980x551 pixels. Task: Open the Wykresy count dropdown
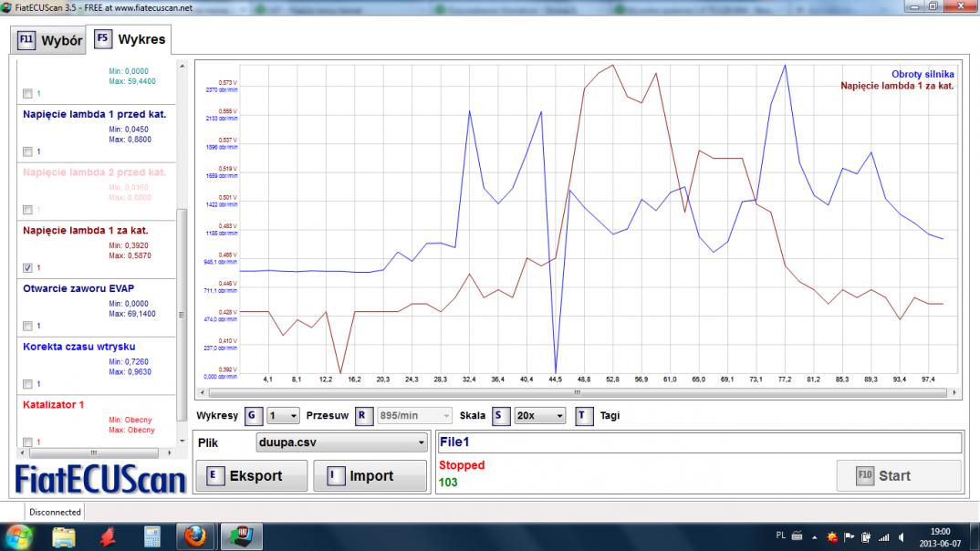(x=283, y=415)
